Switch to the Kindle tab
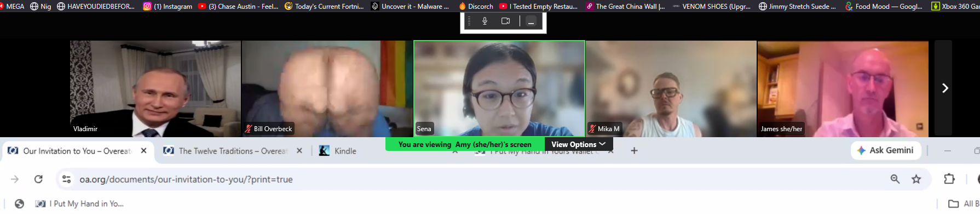Image resolution: width=980 pixels, height=214 pixels. pos(345,151)
